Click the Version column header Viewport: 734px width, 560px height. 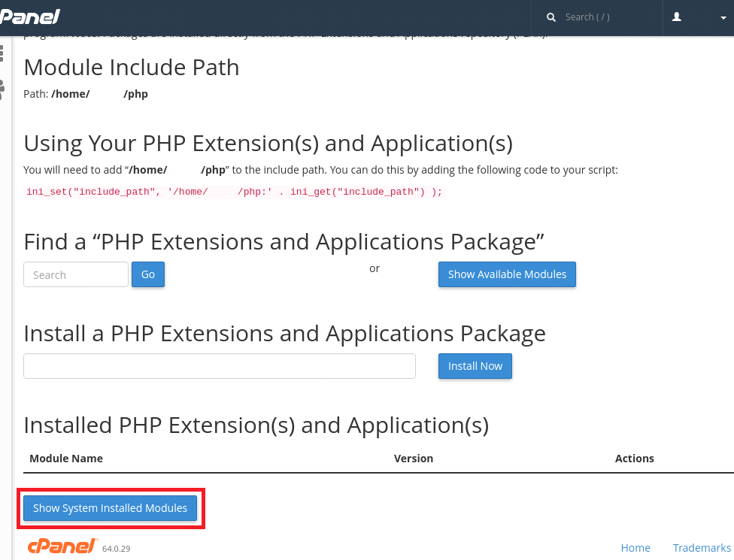[414, 459]
